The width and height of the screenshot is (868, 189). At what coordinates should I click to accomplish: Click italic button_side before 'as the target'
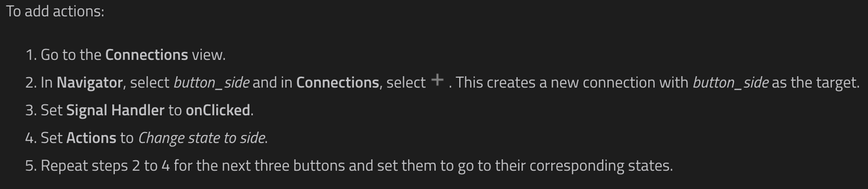730,83
